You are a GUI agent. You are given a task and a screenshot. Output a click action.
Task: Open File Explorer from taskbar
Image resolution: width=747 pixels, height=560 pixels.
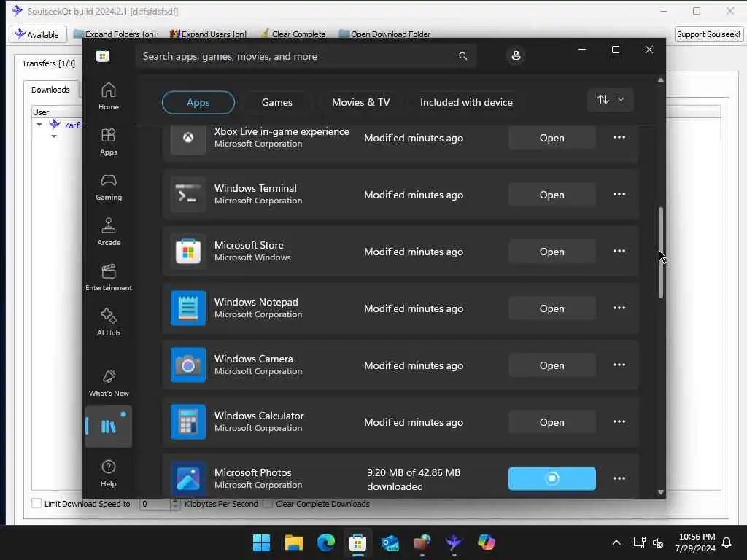tap(294, 542)
